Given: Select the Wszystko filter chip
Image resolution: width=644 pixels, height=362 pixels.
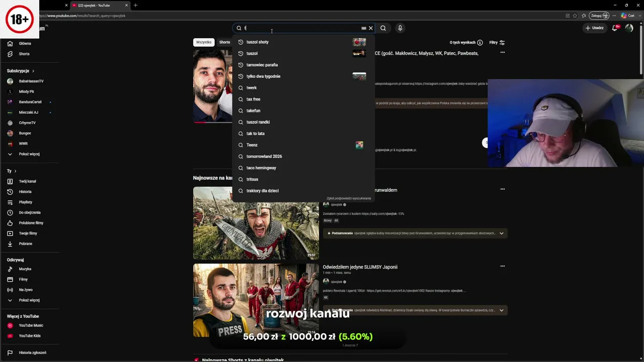Looking at the screenshot, I should coord(204,42).
